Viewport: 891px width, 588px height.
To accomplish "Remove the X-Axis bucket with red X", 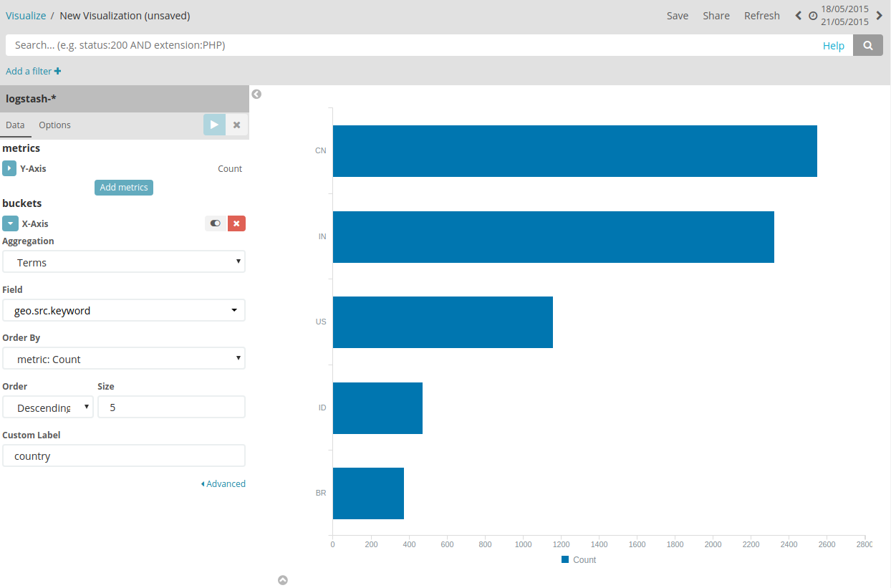I will (236, 223).
